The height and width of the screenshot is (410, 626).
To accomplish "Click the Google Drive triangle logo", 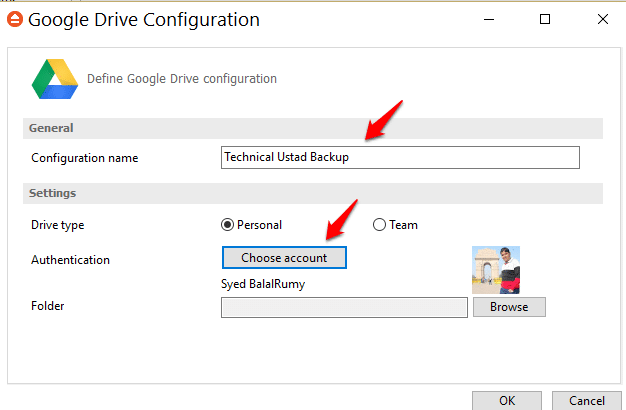I will pyautogui.click(x=55, y=79).
